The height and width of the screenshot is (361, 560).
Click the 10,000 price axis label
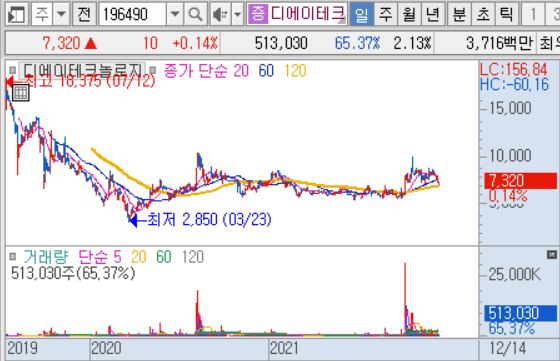click(x=510, y=155)
